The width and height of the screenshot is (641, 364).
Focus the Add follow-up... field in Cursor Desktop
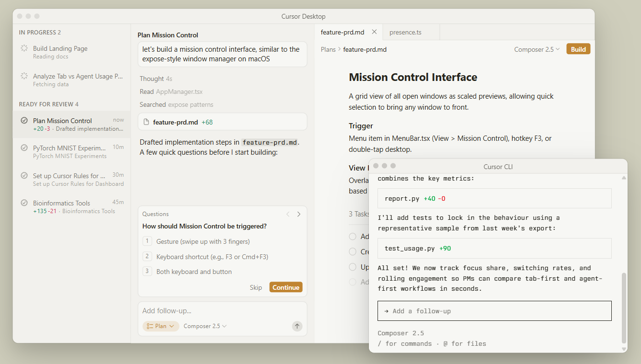(x=222, y=311)
